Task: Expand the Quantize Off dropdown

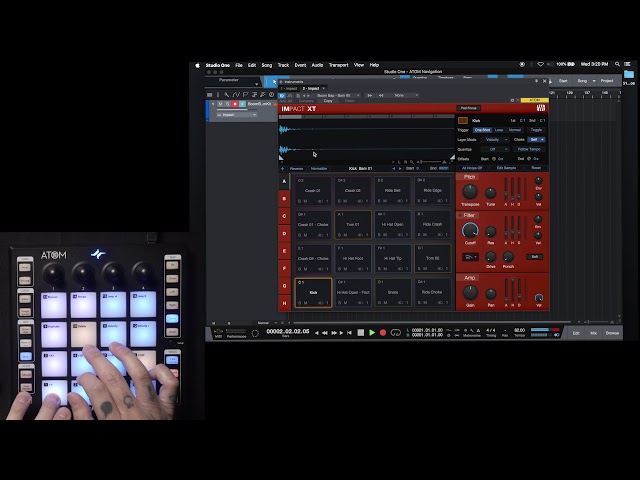Action: (x=494, y=149)
